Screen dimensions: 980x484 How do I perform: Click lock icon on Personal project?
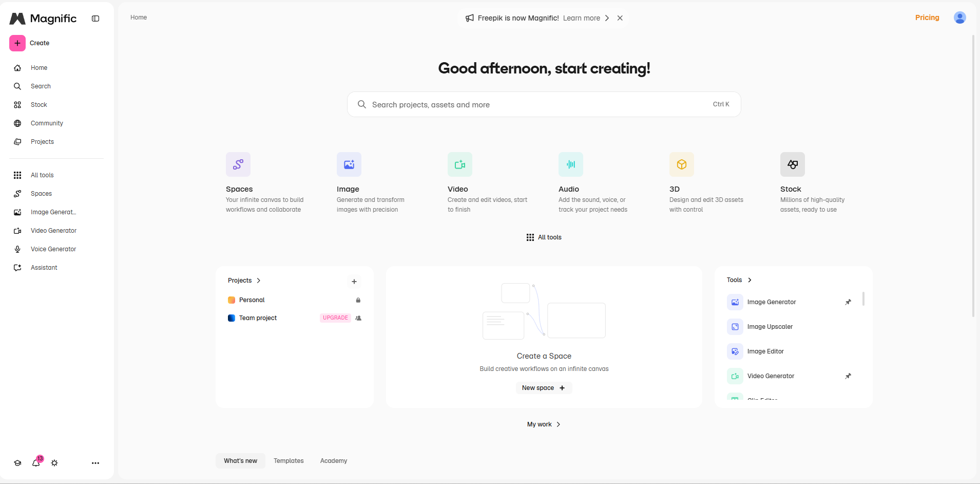click(x=358, y=300)
